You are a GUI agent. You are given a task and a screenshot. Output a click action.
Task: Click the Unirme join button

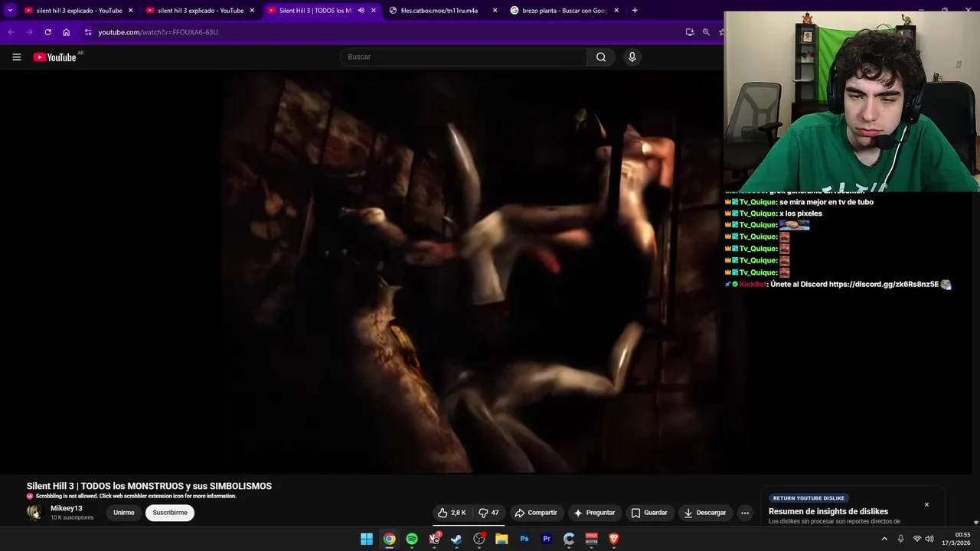(x=124, y=513)
